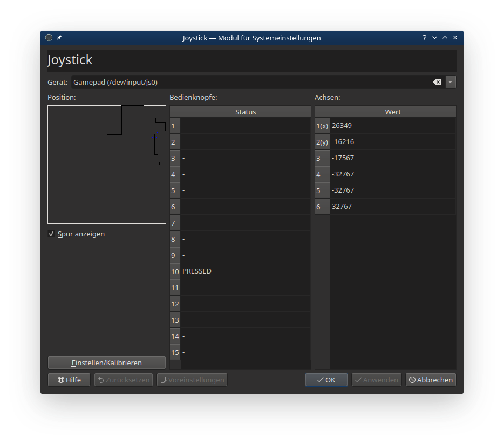Click the Wert column header
The width and height of the screenshot is (504, 444).
coord(393,112)
